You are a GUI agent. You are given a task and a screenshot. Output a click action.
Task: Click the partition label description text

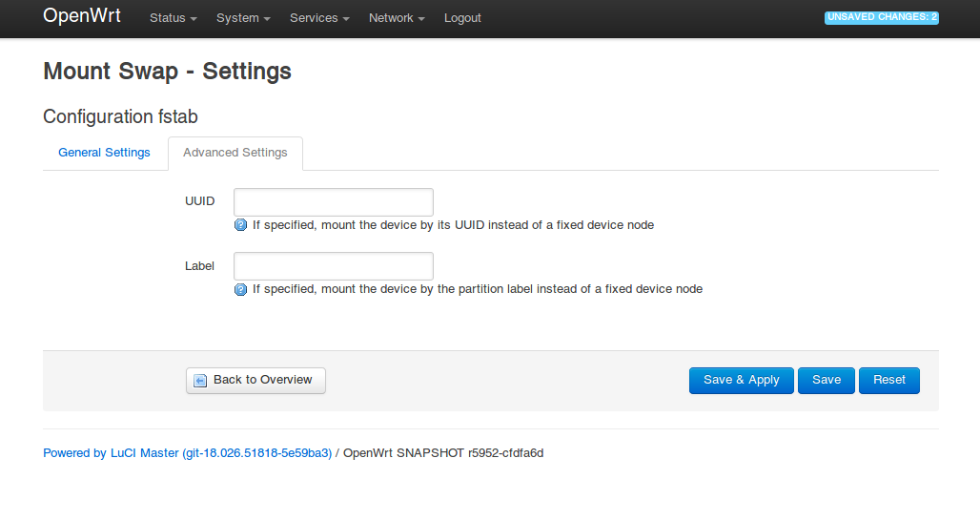coord(478,289)
